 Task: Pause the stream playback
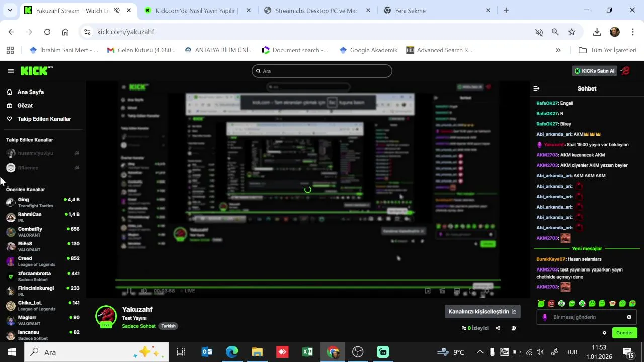point(129,291)
